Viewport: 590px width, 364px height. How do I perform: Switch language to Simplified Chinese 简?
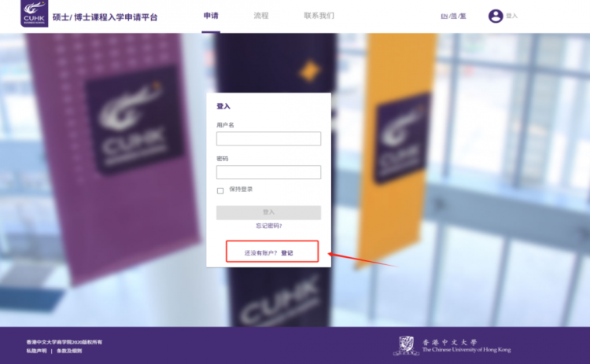pyautogui.click(x=454, y=17)
